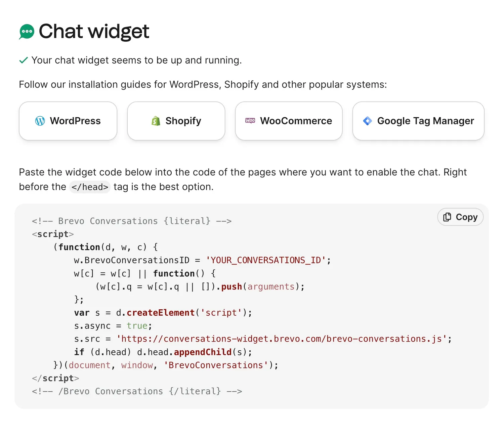
Task: Open the WooCommerce installation guide
Action: point(289,121)
